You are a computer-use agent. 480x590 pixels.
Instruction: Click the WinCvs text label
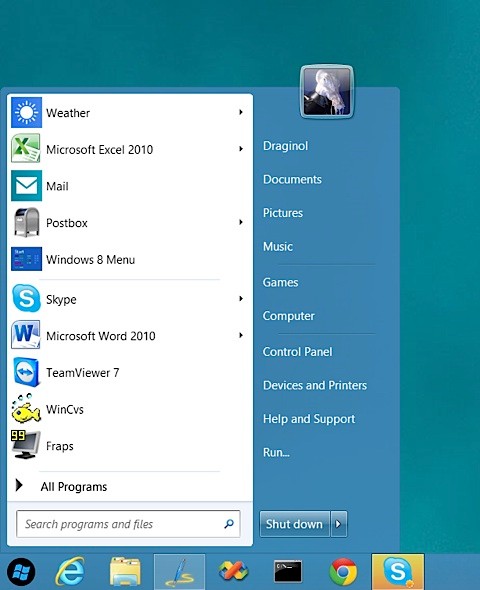pyautogui.click(x=65, y=409)
